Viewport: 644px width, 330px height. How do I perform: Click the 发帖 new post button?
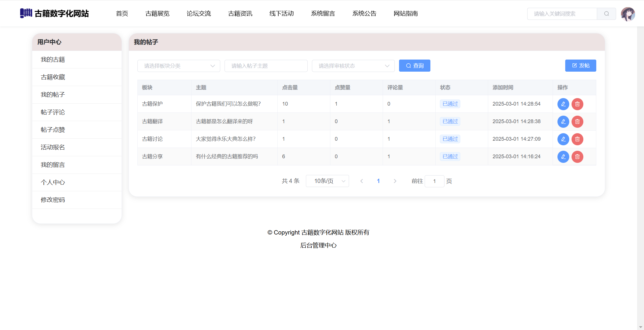tap(580, 66)
